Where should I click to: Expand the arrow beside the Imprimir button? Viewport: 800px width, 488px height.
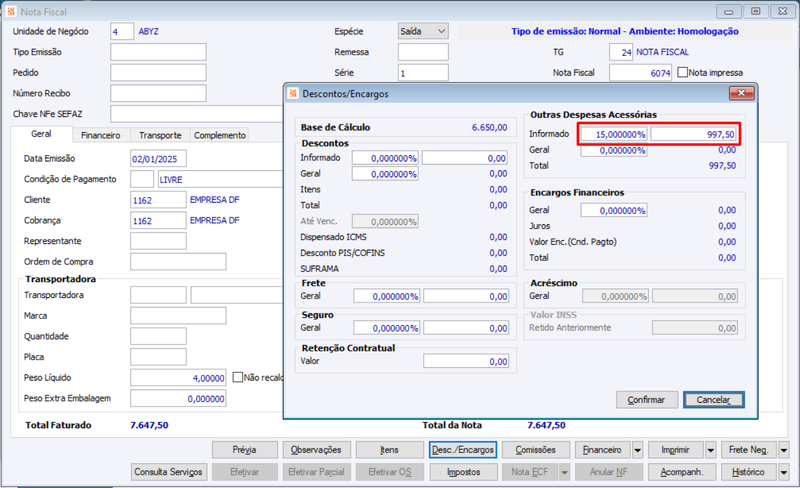(x=711, y=450)
